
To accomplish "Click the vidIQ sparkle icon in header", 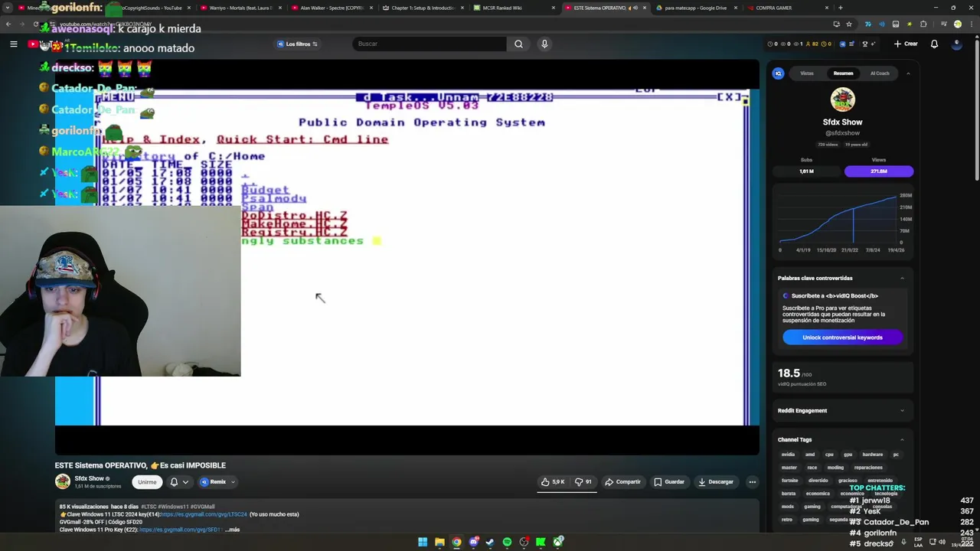I will [874, 44].
